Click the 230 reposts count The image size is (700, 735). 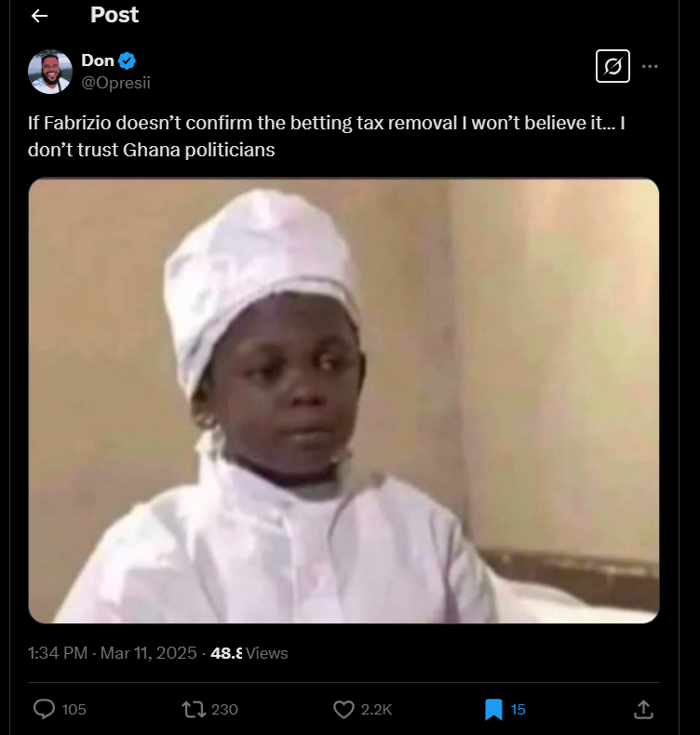click(x=224, y=710)
